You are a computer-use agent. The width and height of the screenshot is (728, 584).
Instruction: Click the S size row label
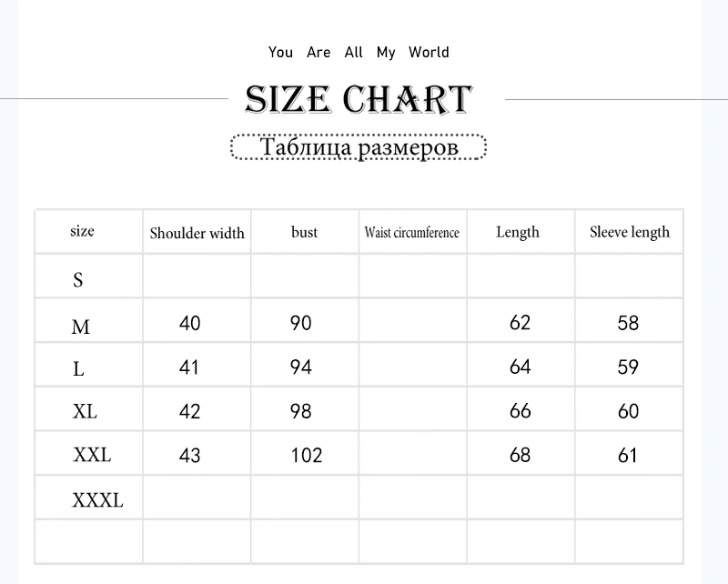[x=78, y=279]
